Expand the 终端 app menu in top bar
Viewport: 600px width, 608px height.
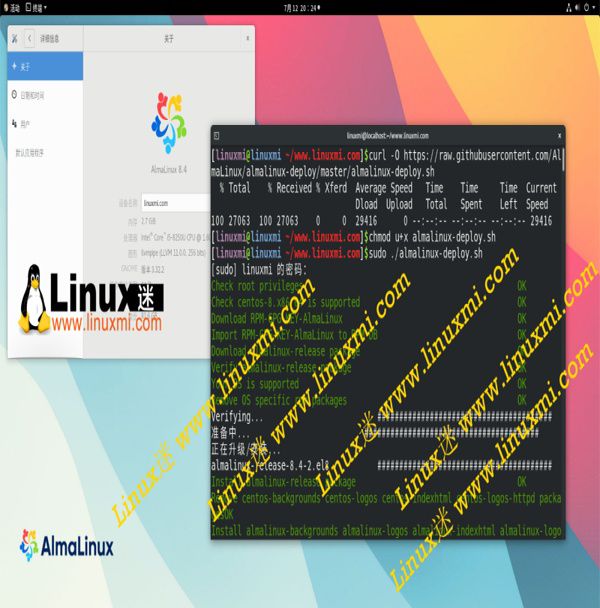coord(36,7)
